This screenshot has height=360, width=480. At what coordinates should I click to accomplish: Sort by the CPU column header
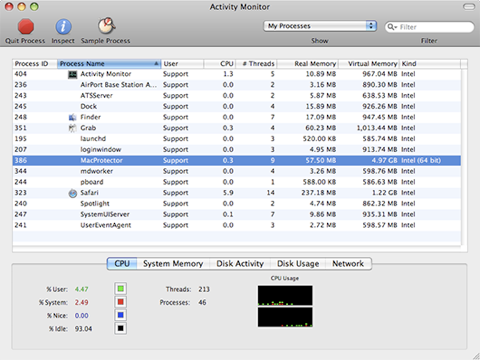(220, 64)
